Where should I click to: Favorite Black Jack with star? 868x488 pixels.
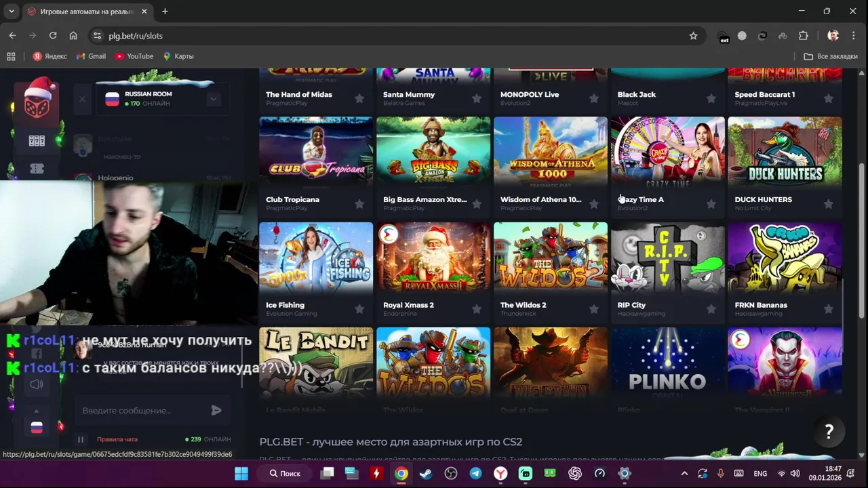tap(711, 99)
